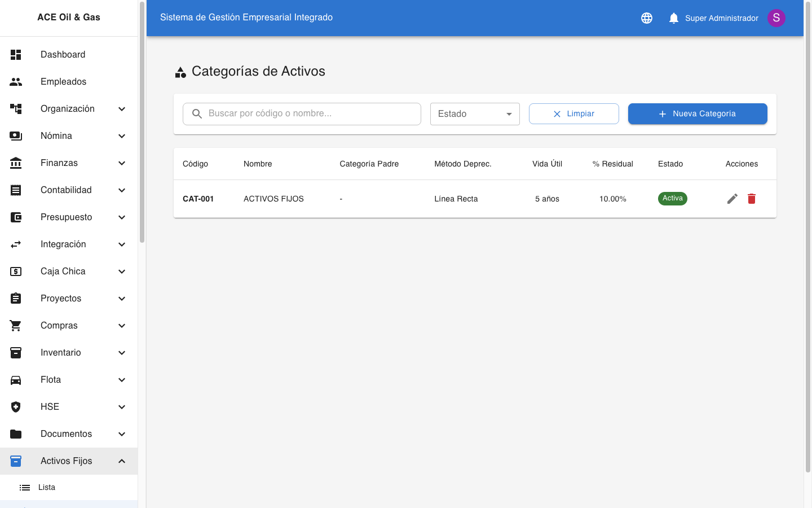This screenshot has width=812, height=508.
Task: Open the Documentos folder icon
Action: (15, 433)
